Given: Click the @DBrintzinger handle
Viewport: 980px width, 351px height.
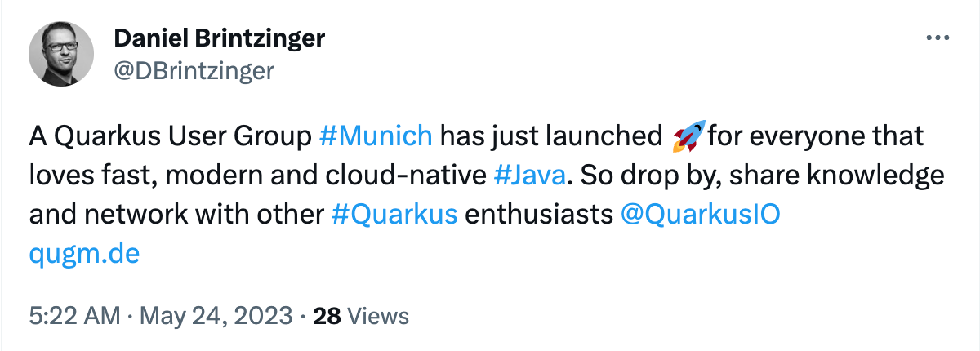Looking at the screenshot, I should (x=193, y=70).
